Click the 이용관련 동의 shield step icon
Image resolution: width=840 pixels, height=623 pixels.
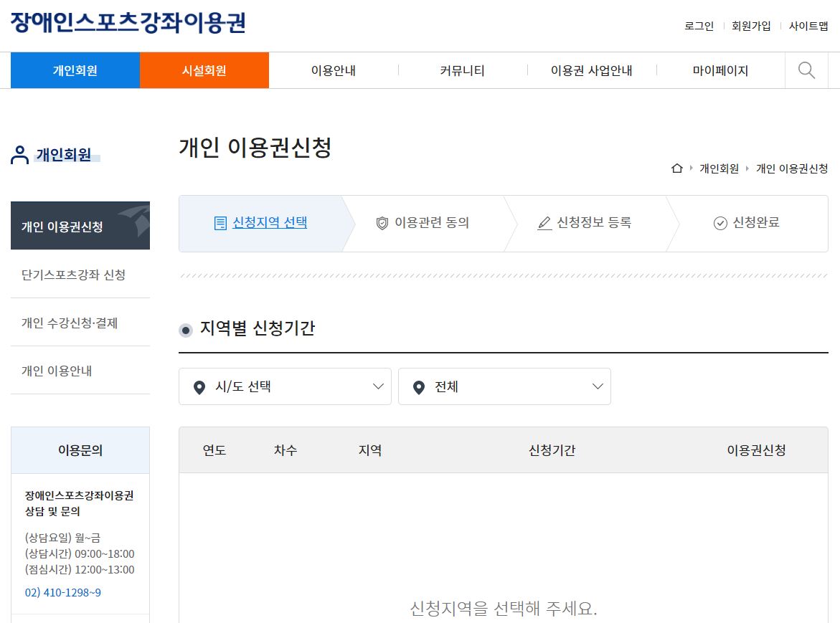click(x=382, y=222)
